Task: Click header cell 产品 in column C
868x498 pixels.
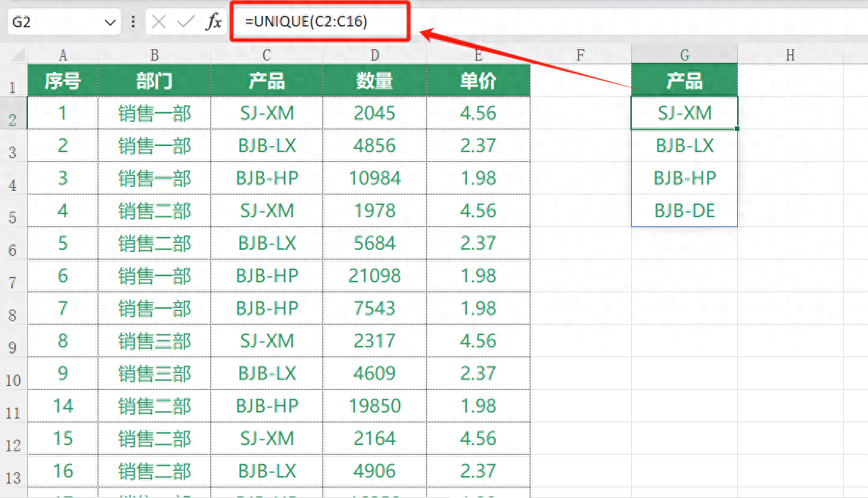Action: coord(267,81)
